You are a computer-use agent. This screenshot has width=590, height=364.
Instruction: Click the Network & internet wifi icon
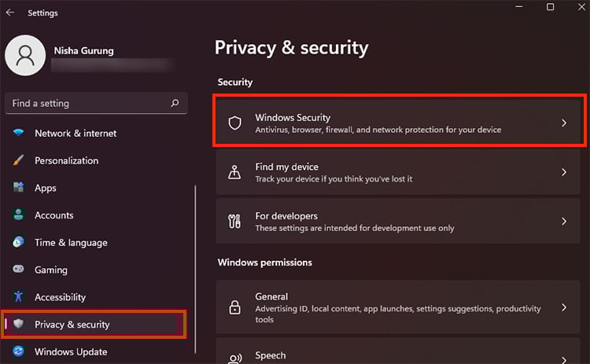click(18, 133)
